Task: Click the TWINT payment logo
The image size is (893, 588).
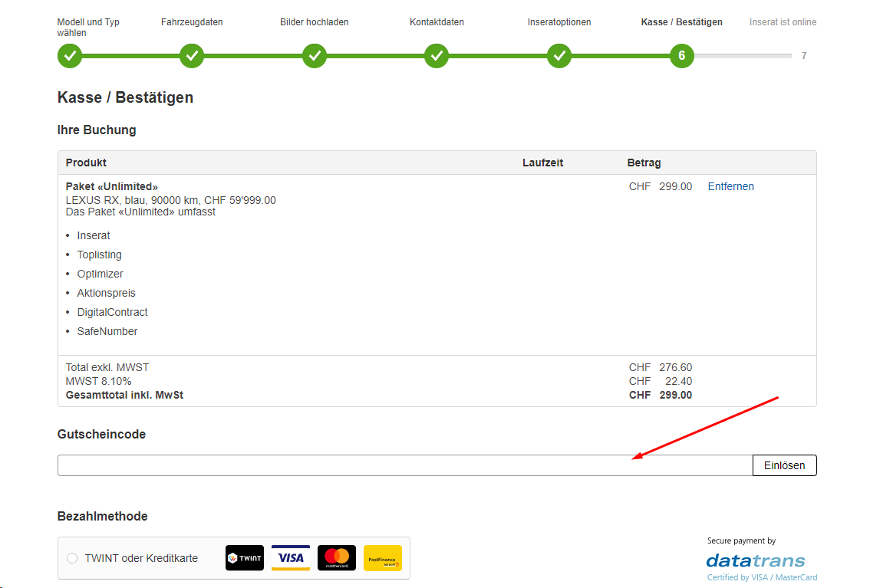Action: pos(245,558)
